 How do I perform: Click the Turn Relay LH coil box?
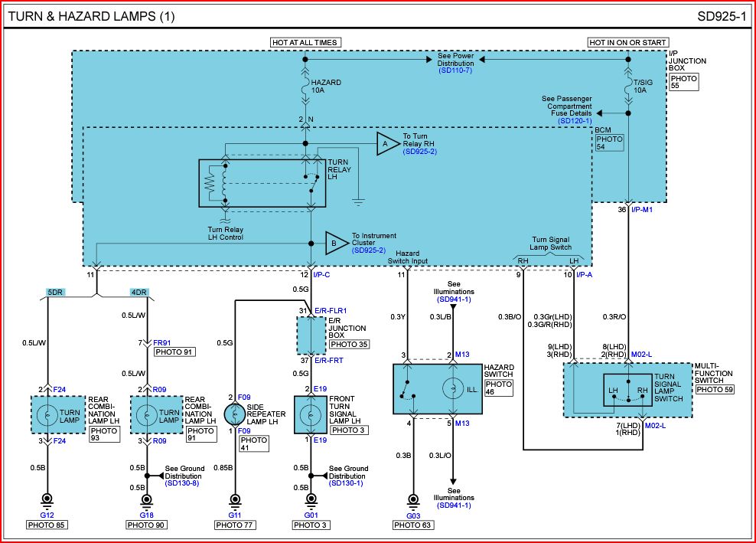262,183
